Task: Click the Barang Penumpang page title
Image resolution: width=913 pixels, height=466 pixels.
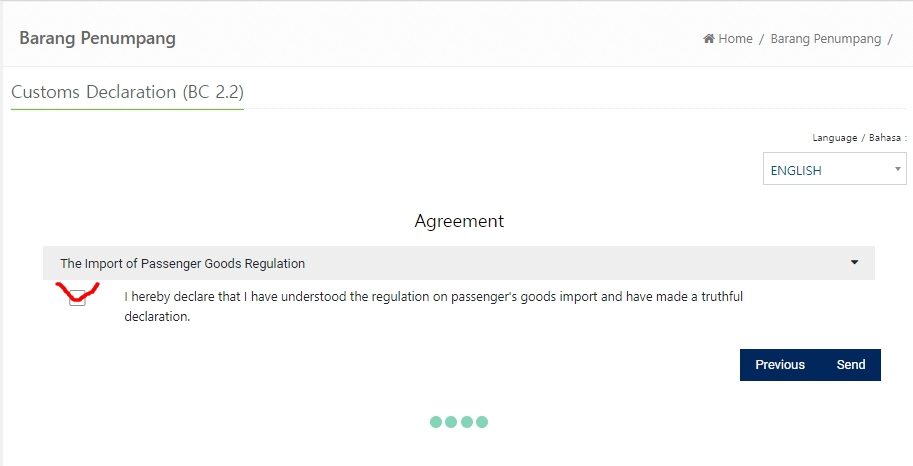Action: [97, 38]
